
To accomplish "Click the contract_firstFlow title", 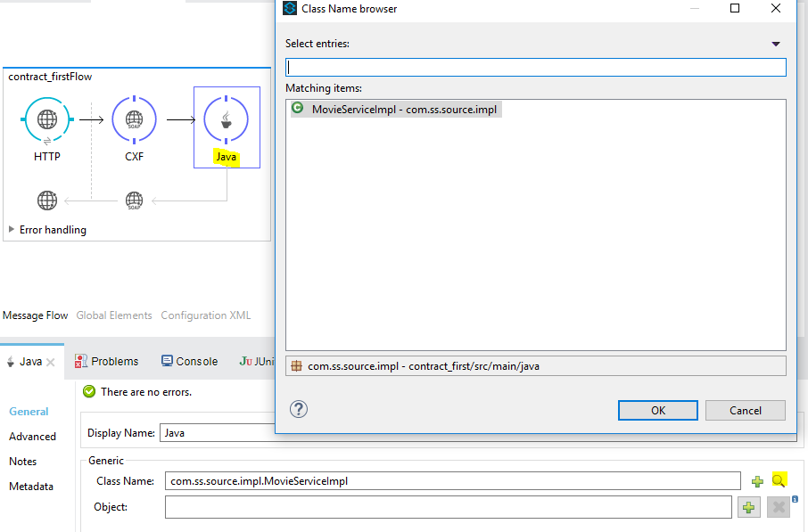I will coord(50,77).
